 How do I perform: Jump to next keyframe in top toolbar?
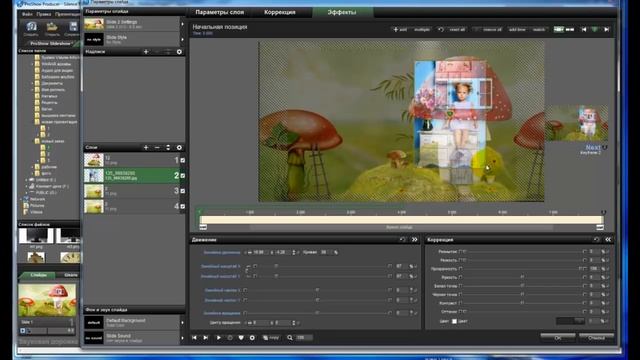point(607,29)
